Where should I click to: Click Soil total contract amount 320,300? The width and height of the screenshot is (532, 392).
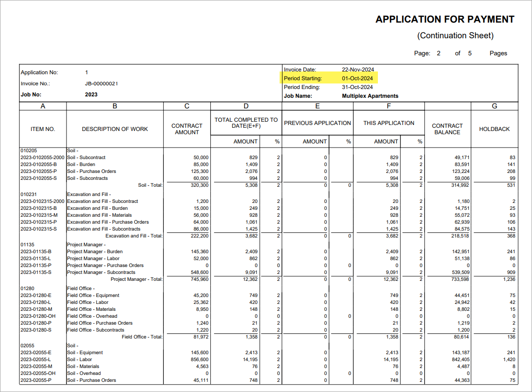pos(200,185)
